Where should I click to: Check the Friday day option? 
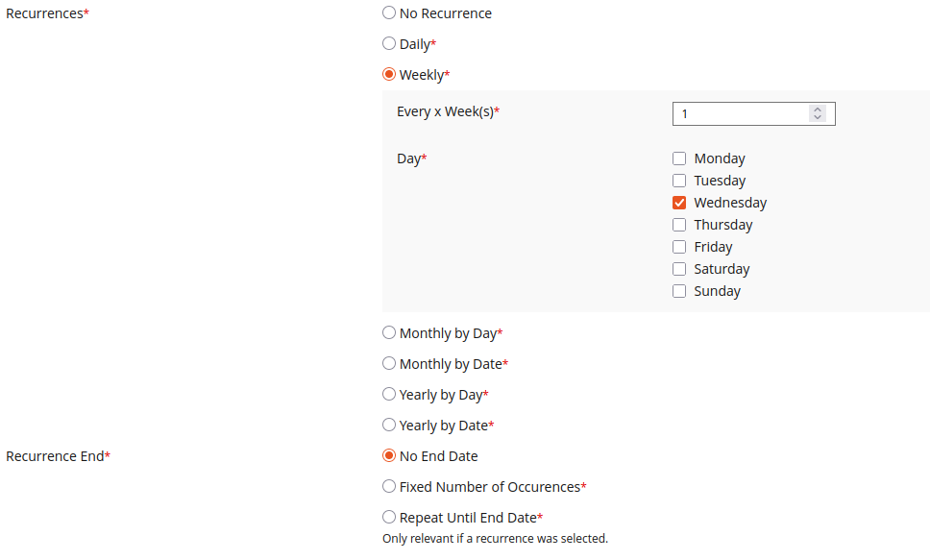679,247
